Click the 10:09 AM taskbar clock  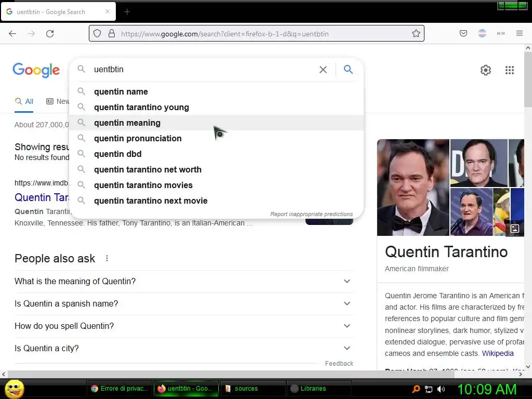(x=487, y=389)
